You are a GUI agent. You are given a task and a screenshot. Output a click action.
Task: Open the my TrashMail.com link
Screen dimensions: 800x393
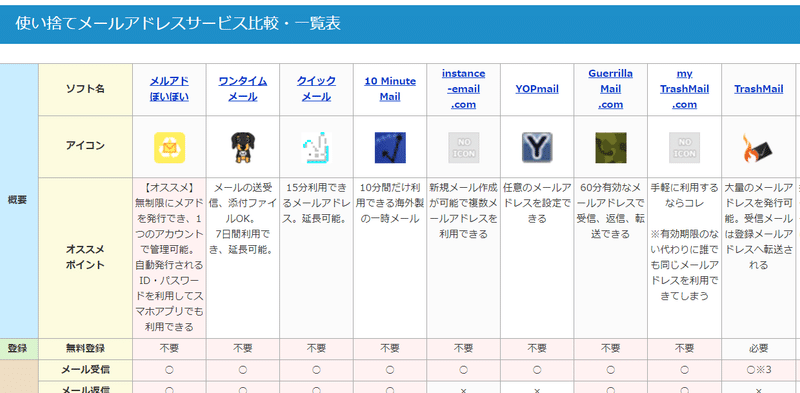(684, 89)
